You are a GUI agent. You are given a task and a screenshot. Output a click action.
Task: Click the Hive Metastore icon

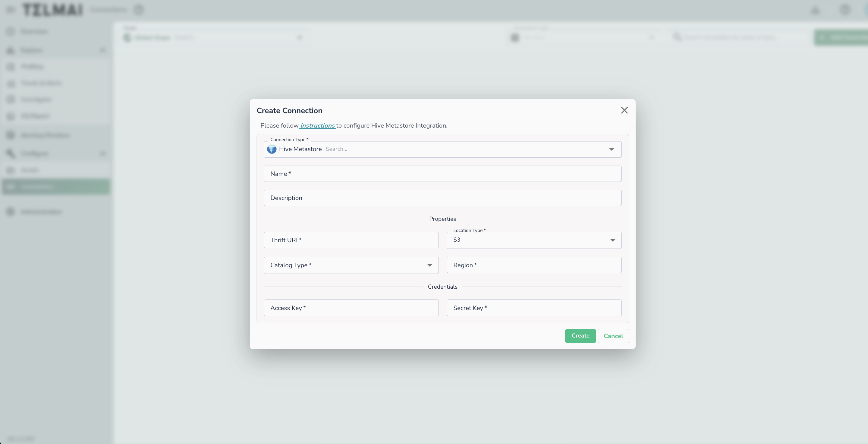pyautogui.click(x=272, y=149)
